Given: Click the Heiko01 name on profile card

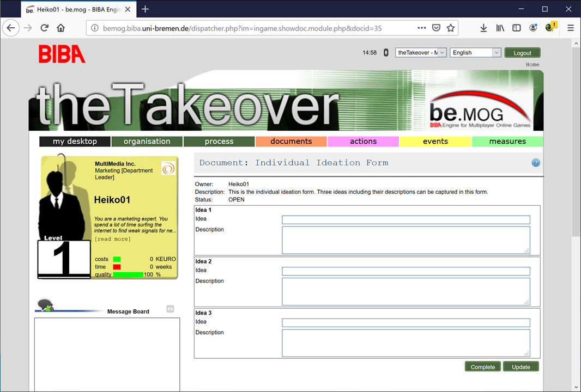Looking at the screenshot, I should pyautogui.click(x=112, y=200).
